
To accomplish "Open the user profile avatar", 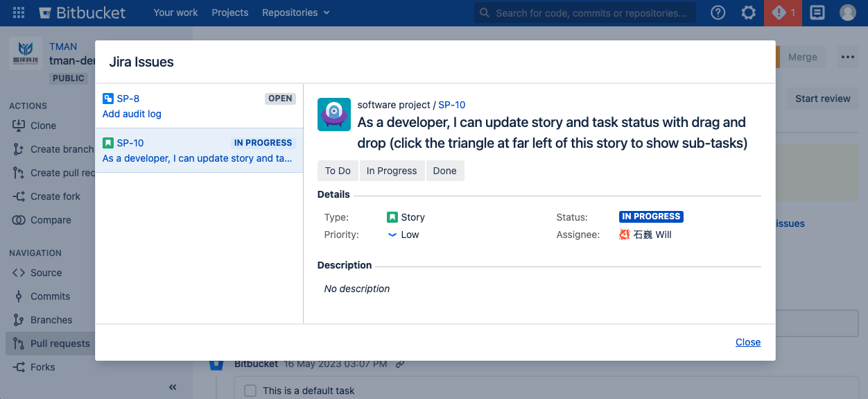I will point(847,12).
